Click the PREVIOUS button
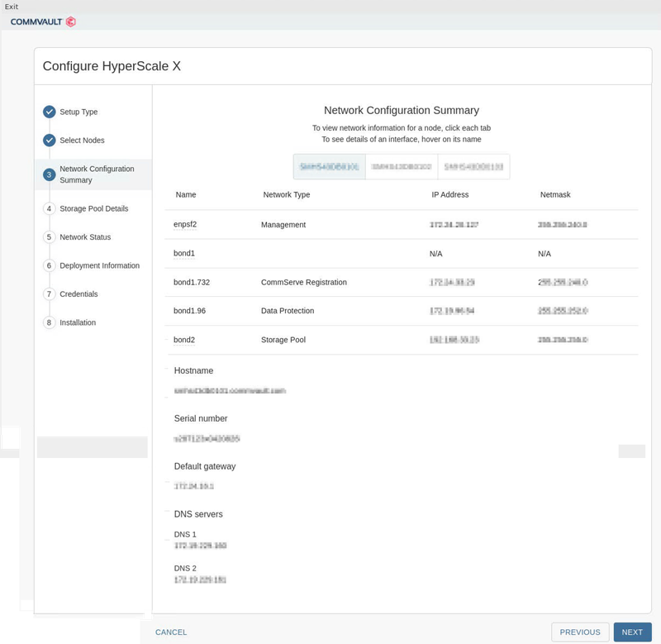The width and height of the screenshot is (661, 644). pyautogui.click(x=580, y=632)
